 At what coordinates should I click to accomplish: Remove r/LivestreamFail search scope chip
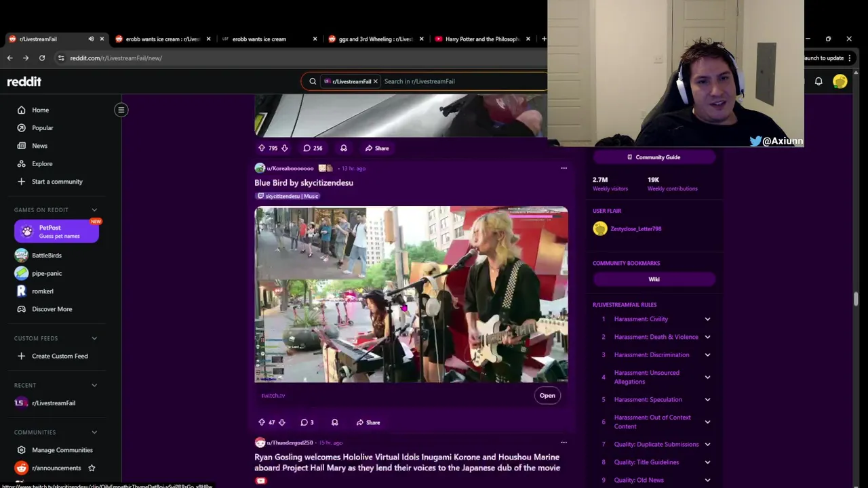pos(375,81)
